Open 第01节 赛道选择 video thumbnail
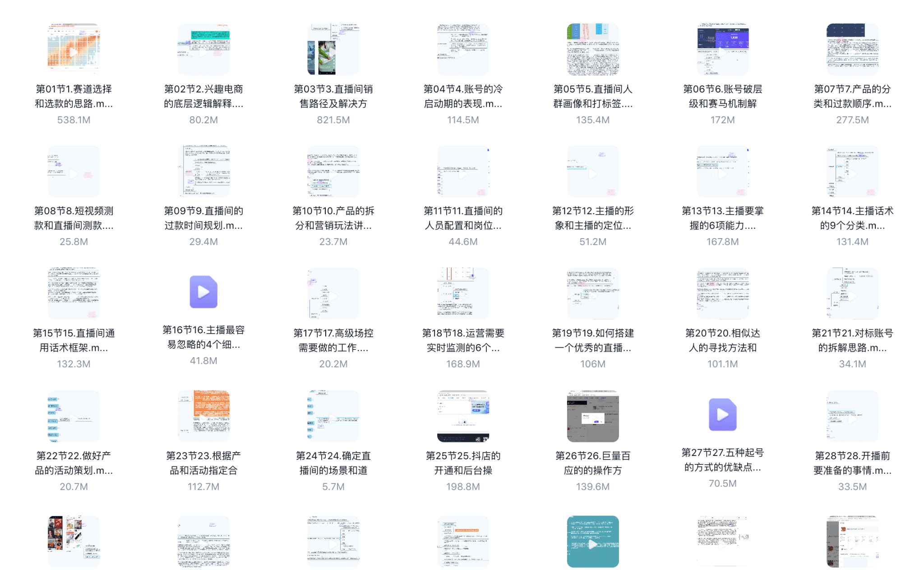The image size is (924, 570). coord(74,49)
